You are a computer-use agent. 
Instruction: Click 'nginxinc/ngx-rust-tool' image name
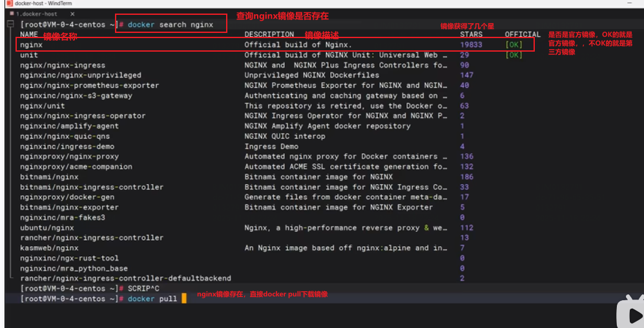click(x=69, y=258)
